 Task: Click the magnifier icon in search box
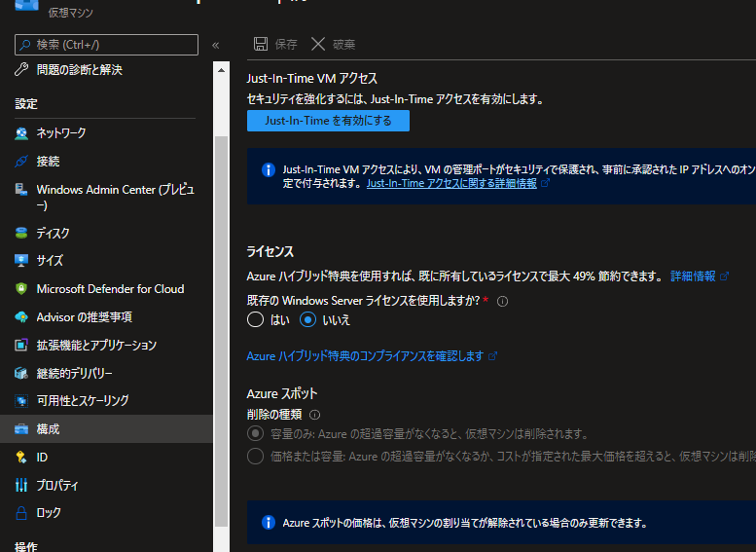tap(25, 45)
